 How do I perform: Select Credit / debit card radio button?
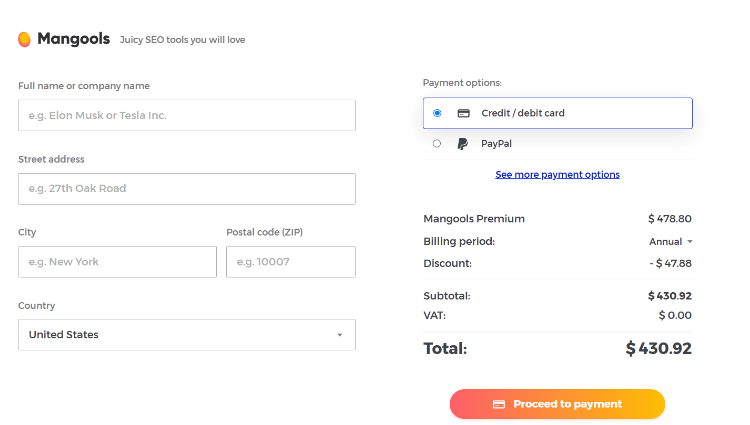coord(437,113)
